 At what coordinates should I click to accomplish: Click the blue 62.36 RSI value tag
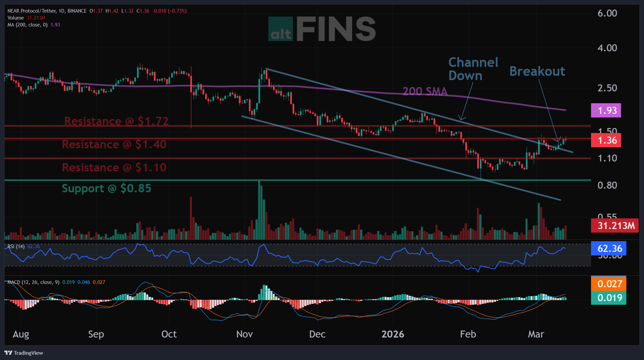(x=608, y=248)
